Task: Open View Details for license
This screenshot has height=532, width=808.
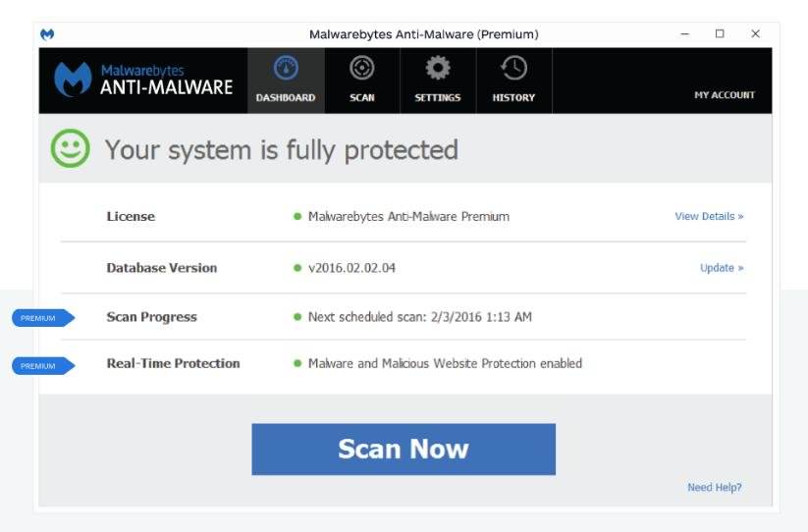Action: tap(709, 216)
